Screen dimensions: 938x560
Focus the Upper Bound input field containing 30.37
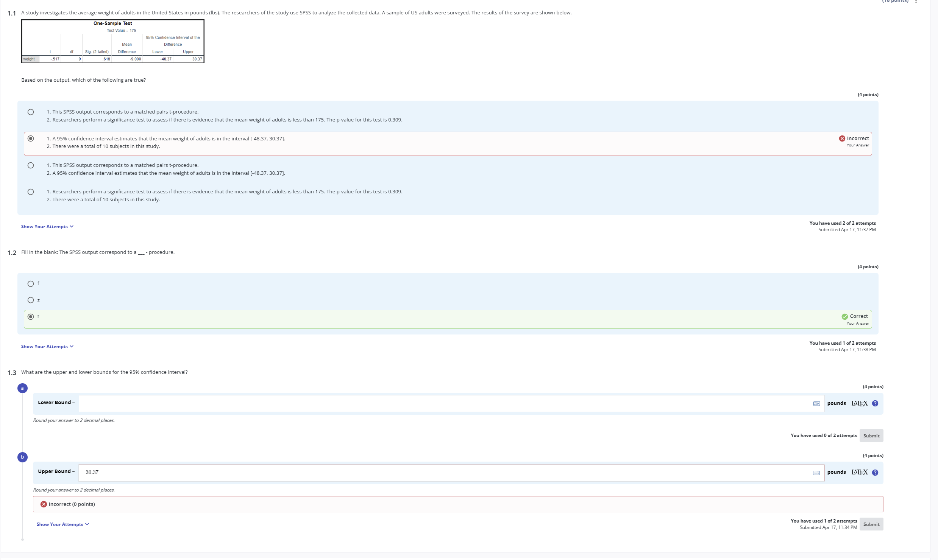pos(451,473)
